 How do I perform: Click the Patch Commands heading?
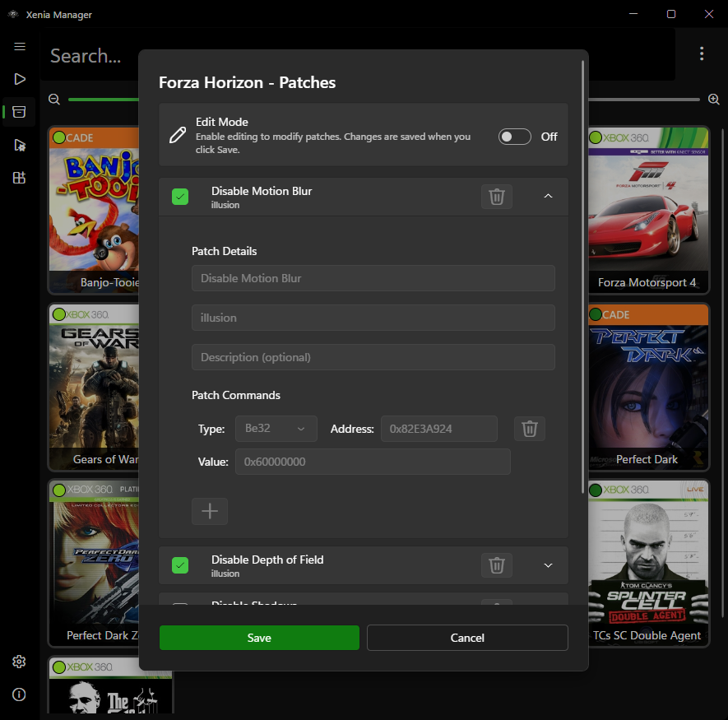[236, 395]
